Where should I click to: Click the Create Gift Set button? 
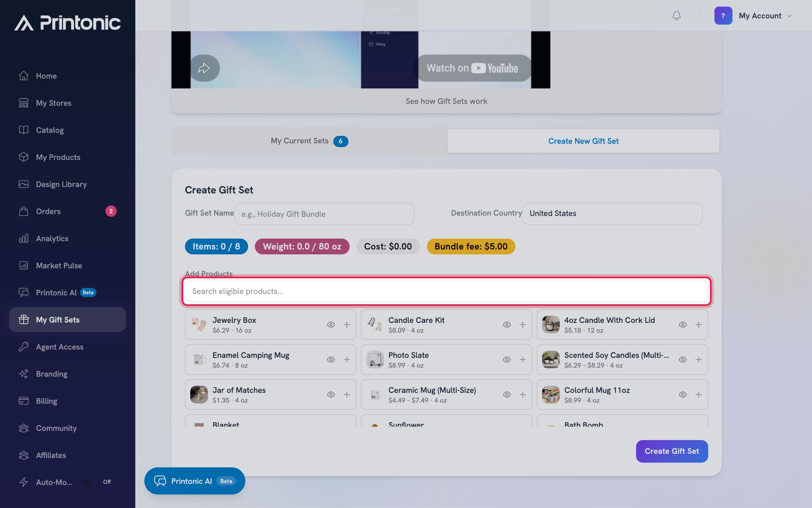672,451
